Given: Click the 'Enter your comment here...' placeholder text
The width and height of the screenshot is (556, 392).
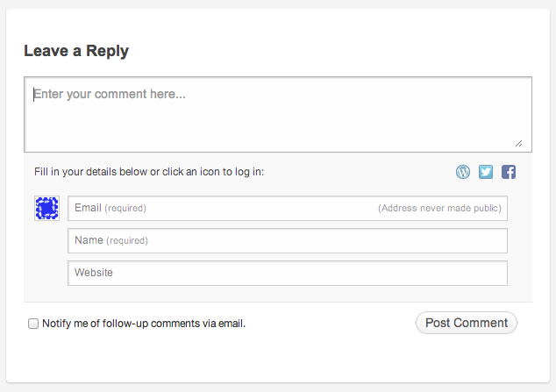Looking at the screenshot, I should (110, 95).
